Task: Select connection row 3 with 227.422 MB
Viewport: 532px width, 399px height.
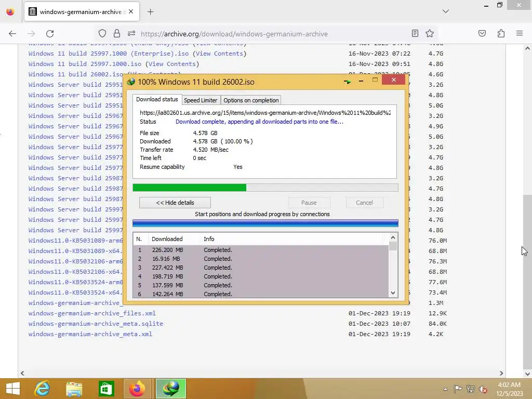Action: click(261, 268)
